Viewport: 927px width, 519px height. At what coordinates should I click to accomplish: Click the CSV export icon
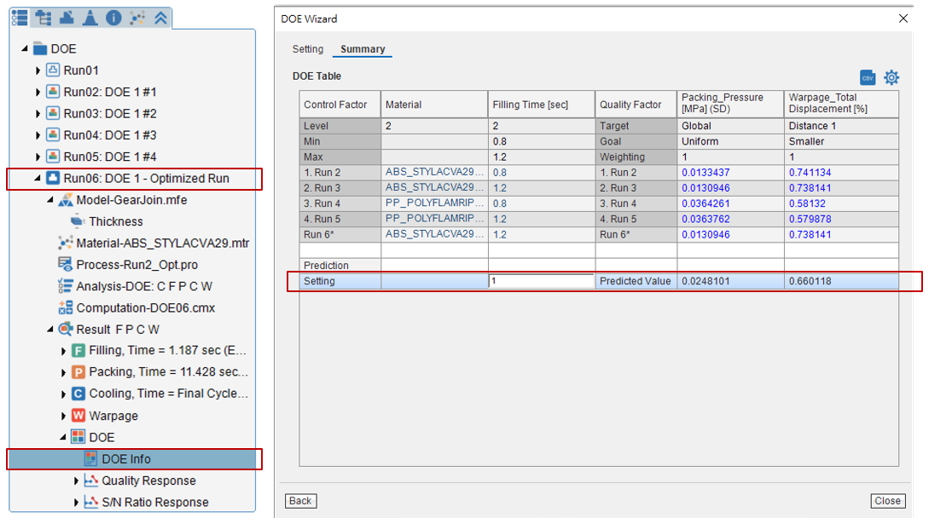[867, 77]
